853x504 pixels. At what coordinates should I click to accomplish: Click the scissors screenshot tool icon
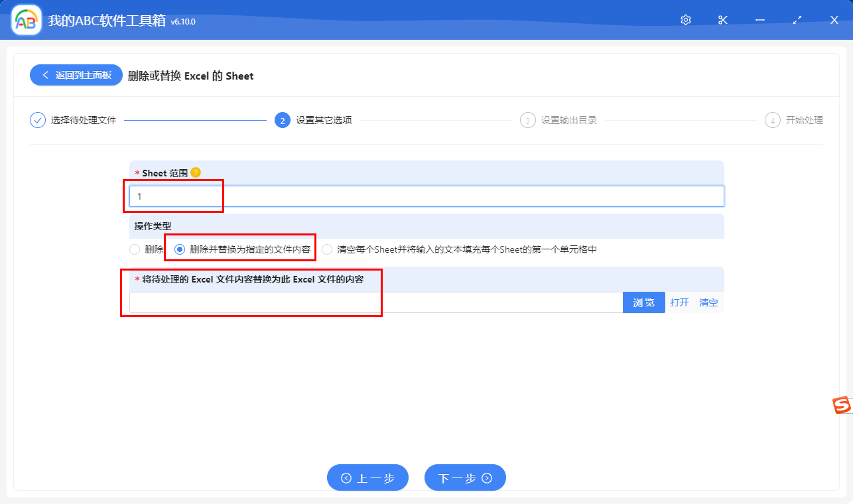click(x=722, y=20)
